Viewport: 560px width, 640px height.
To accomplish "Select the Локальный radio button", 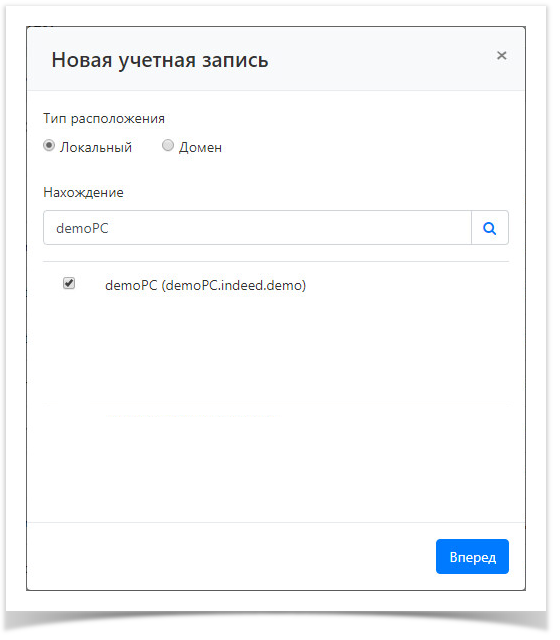I will 49,147.
